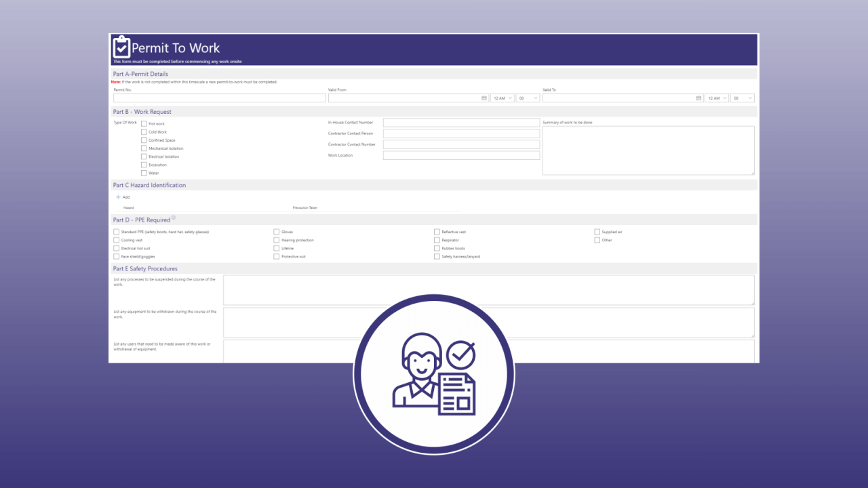Check the Electrical Isolation checkbox
868x488 pixels.
[x=144, y=157]
